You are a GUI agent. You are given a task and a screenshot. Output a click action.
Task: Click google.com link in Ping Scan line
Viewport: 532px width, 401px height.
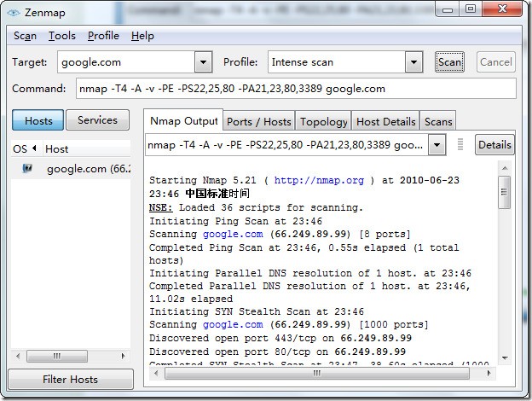click(x=233, y=234)
